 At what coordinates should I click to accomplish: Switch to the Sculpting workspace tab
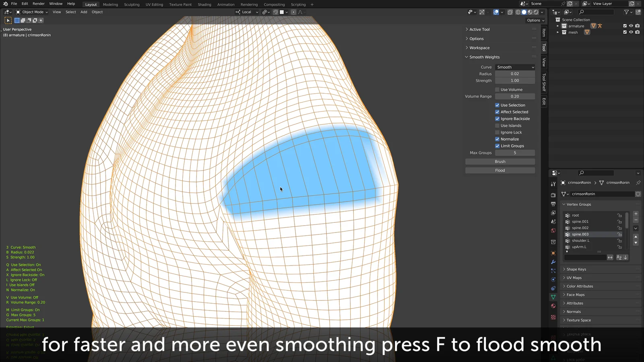[x=132, y=4]
